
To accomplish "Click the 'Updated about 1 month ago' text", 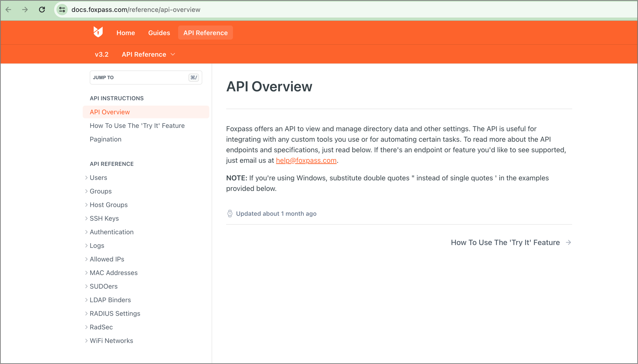I will click(x=276, y=214).
